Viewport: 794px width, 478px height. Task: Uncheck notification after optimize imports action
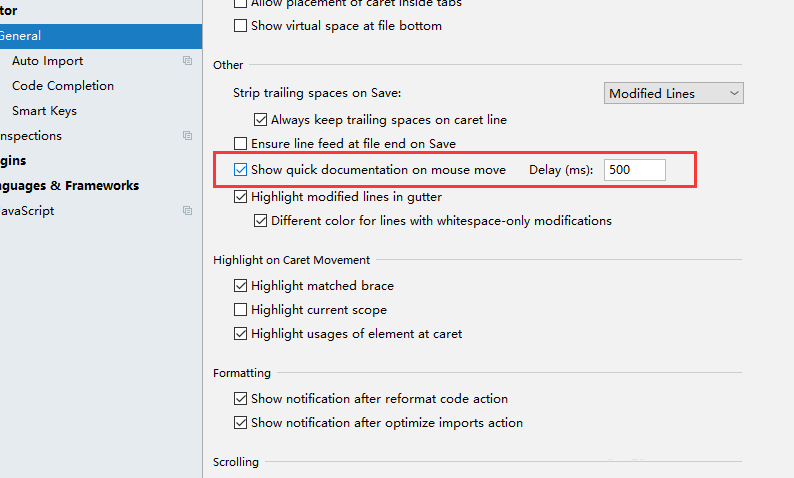coord(240,423)
